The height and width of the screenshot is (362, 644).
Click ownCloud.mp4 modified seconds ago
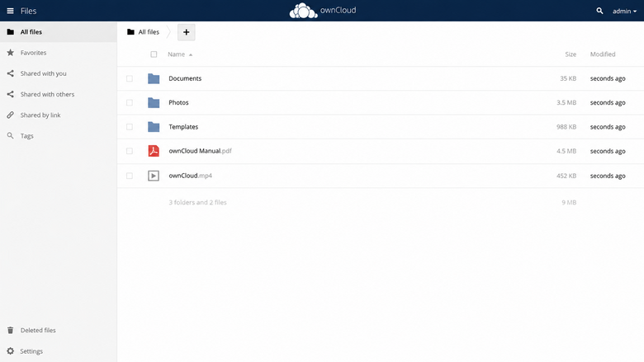pos(608,176)
